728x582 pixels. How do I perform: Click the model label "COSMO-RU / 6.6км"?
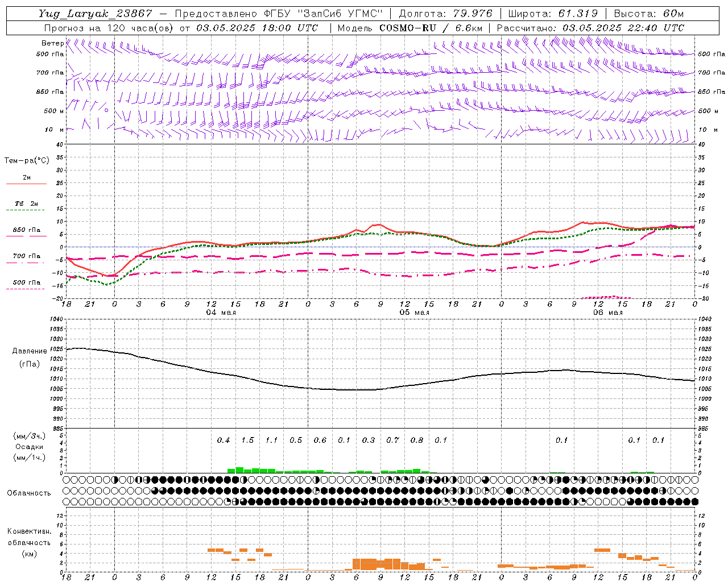431,28
